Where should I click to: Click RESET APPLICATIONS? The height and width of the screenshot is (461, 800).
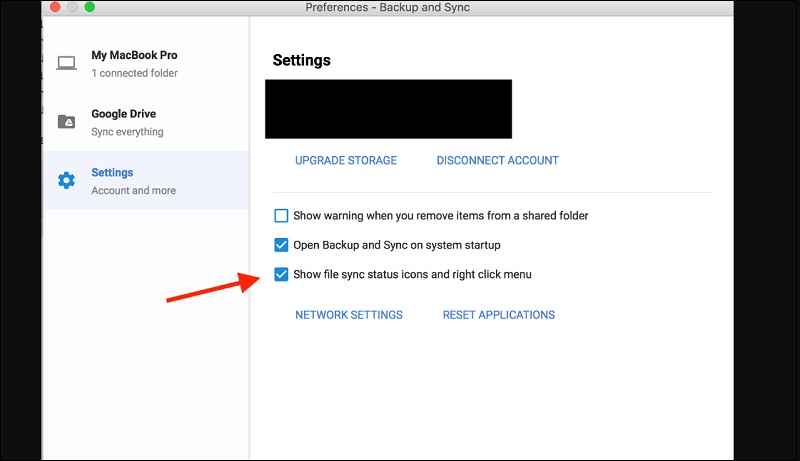coord(498,315)
